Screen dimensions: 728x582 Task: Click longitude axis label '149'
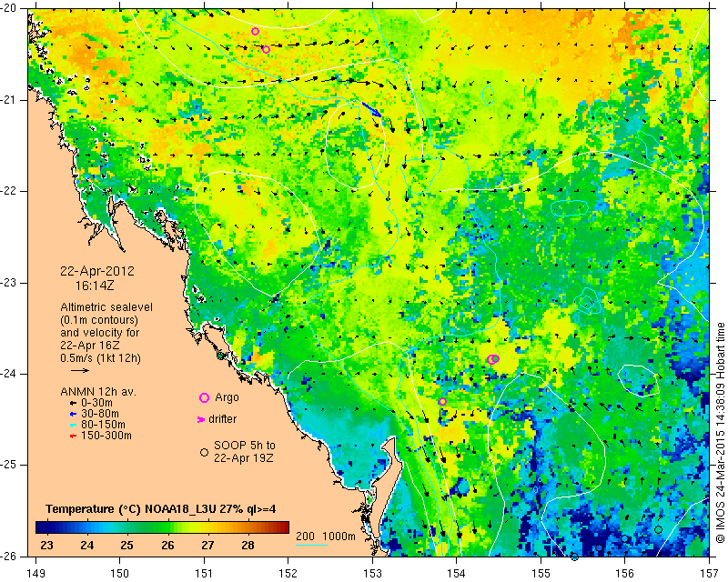pos(35,573)
